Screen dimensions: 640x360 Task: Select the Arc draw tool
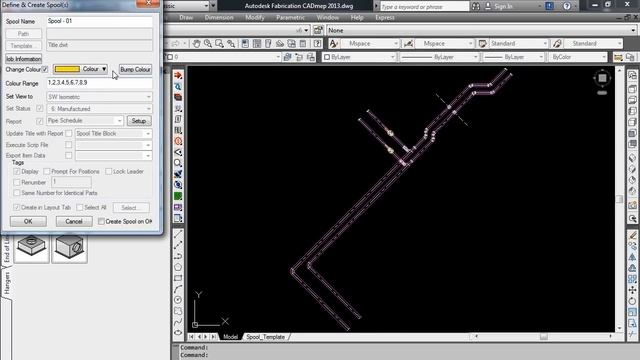click(x=178, y=289)
